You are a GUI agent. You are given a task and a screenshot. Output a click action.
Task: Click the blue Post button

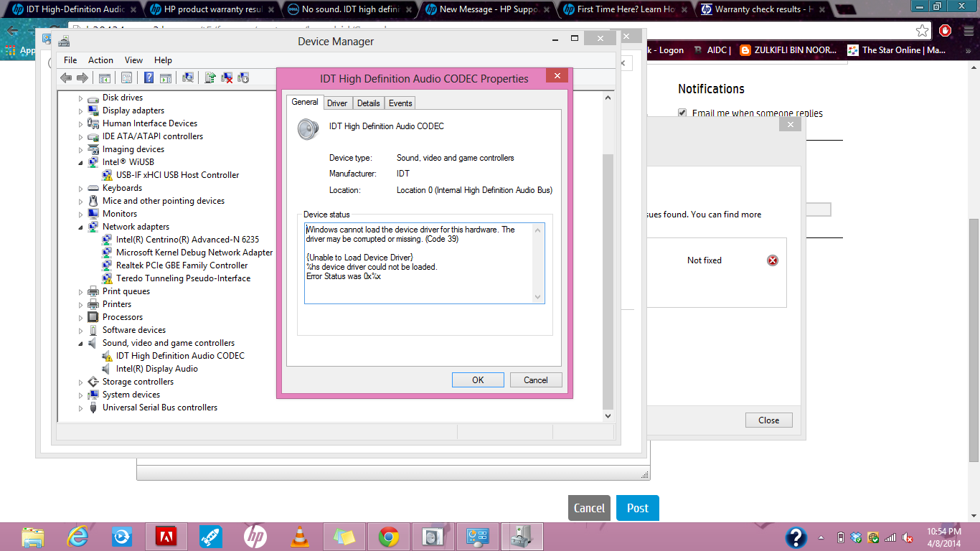pos(637,508)
